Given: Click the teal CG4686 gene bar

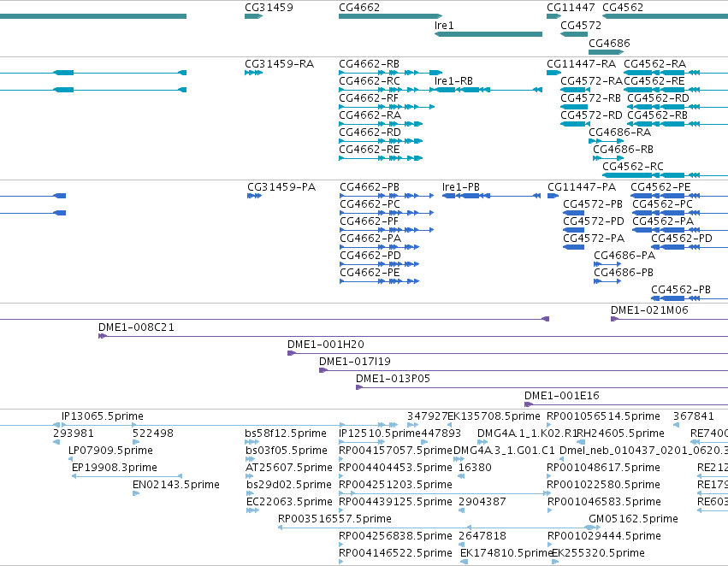Looking at the screenshot, I should coord(606,52).
